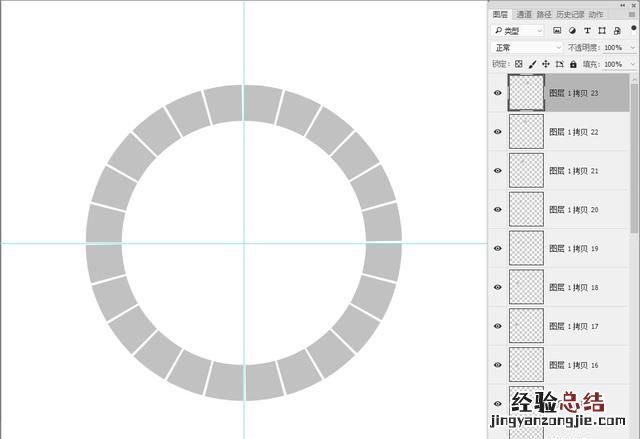Hide layer 图层 1 拷贝 19
Image resolution: width=640 pixels, height=439 pixels.
(x=498, y=248)
